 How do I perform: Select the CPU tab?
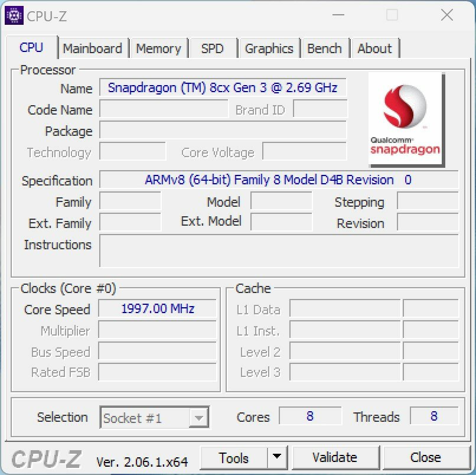(x=31, y=47)
